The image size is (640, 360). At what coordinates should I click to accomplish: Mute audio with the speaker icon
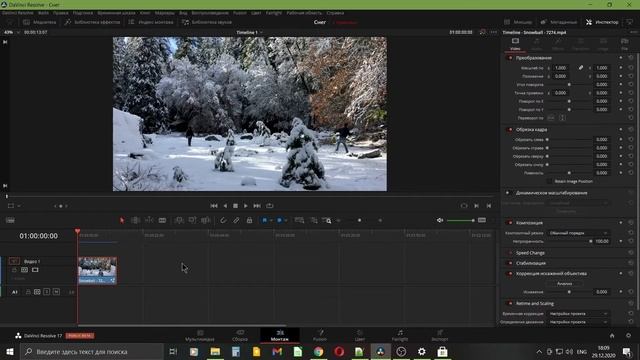(440, 220)
